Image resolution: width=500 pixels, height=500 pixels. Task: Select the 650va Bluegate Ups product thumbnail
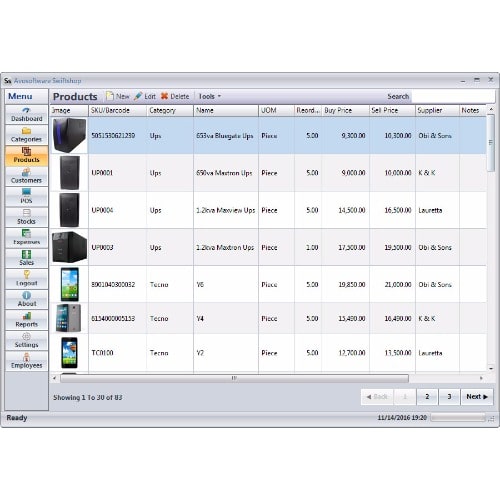coord(69,135)
